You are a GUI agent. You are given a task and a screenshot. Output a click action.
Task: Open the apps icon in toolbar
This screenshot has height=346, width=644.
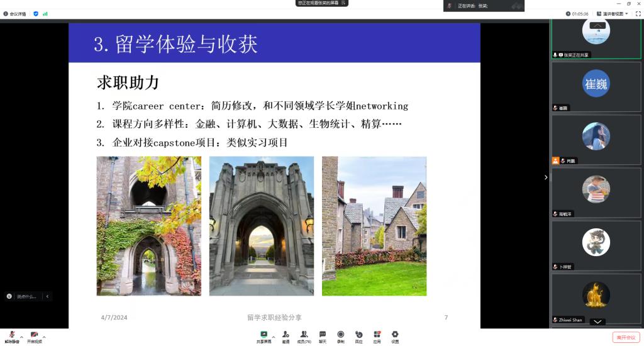377,335
